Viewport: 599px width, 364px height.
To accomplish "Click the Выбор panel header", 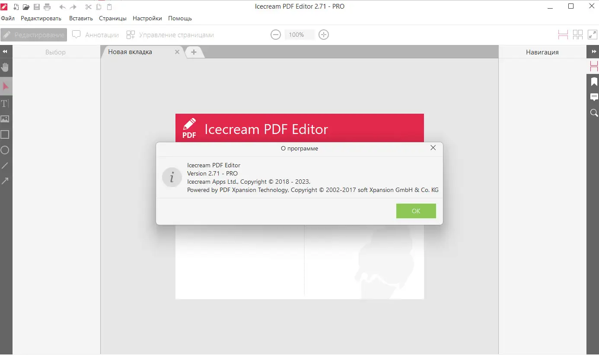I will point(56,52).
